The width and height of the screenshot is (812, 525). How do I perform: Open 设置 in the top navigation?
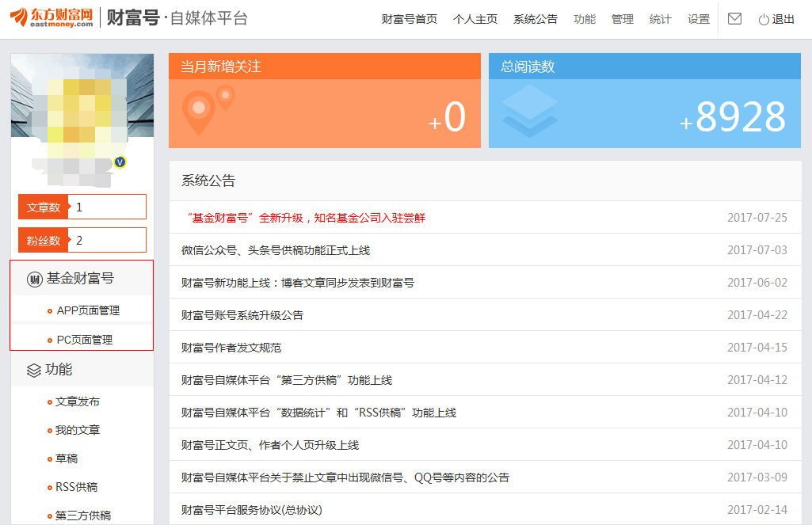[x=699, y=19]
